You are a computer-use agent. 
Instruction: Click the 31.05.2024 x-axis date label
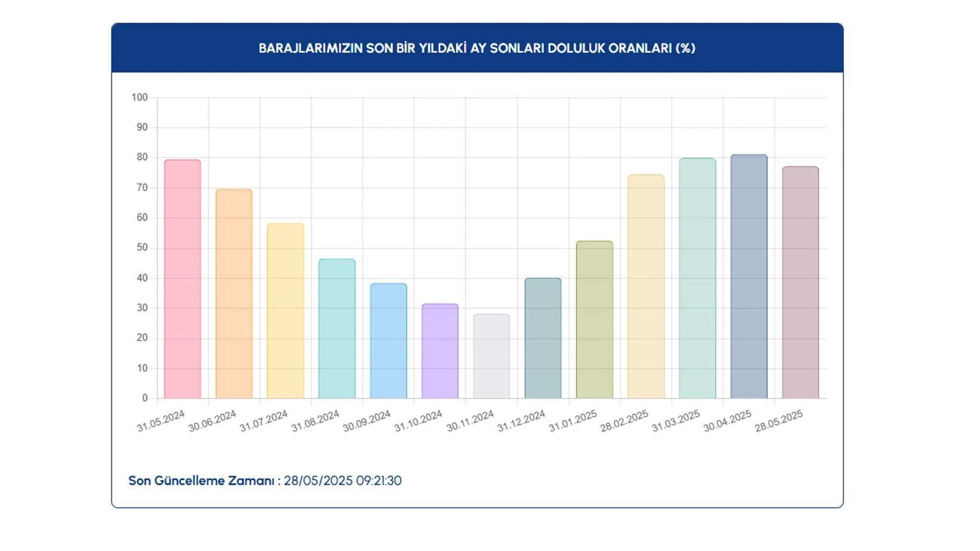160,421
